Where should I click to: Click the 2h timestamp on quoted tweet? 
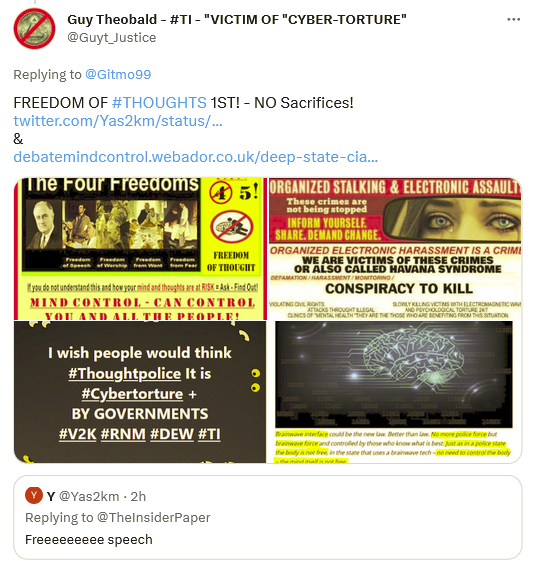coord(138,496)
